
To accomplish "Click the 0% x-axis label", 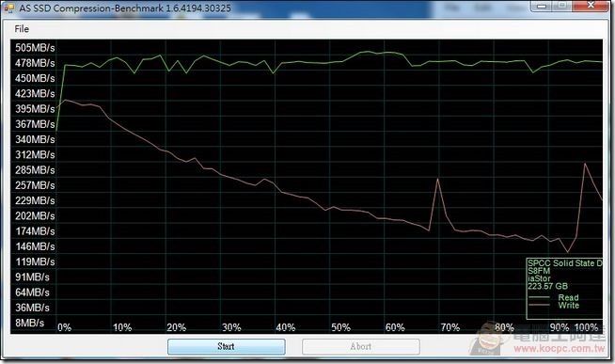I will pyautogui.click(x=64, y=327).
